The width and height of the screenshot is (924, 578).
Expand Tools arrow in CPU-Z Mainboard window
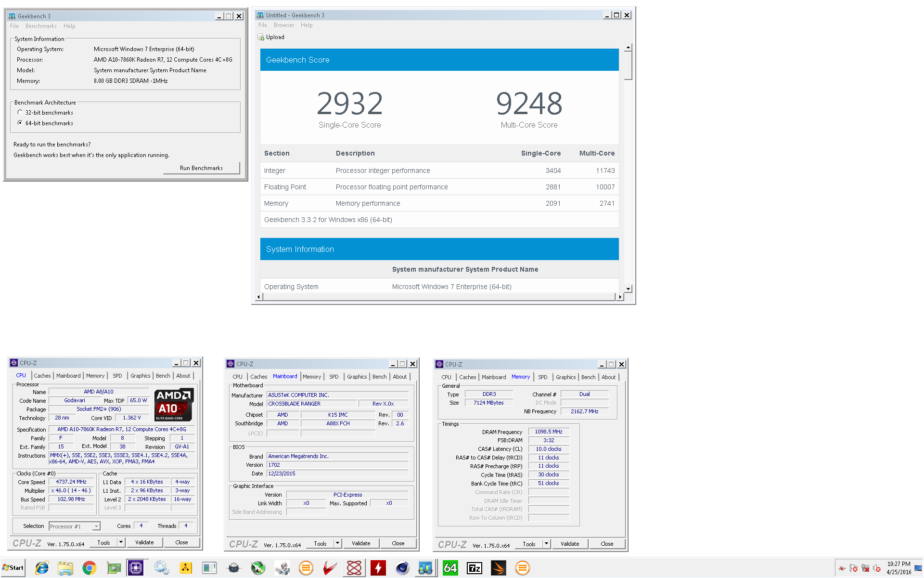click(338, 543)
